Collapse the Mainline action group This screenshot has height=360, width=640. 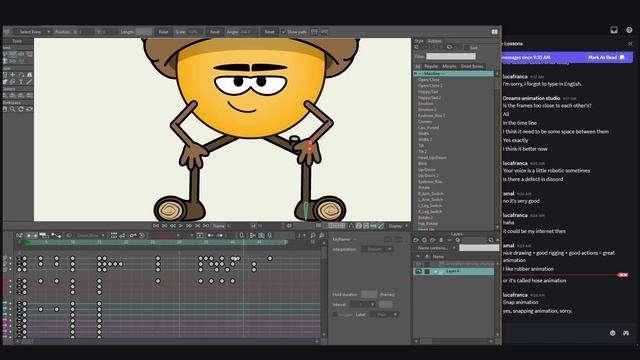pyautogui.click(x=416, y=73)
